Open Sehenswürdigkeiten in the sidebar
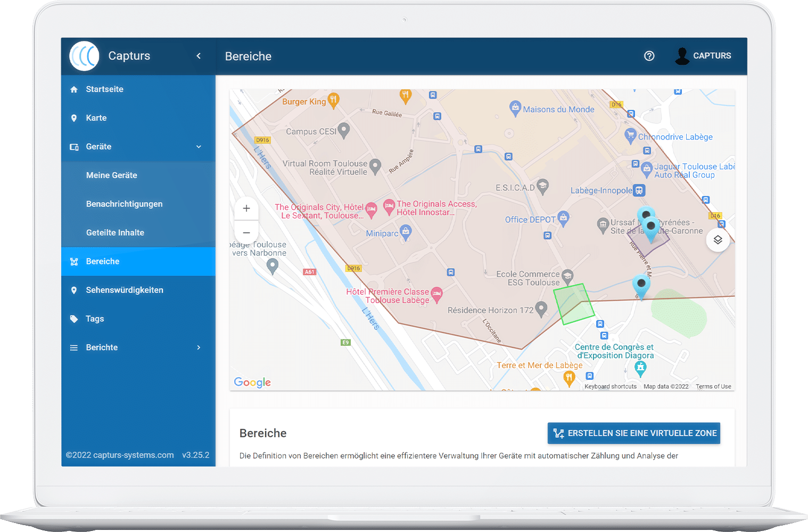This screenshot has height=532, width=808. click(138, 290)
